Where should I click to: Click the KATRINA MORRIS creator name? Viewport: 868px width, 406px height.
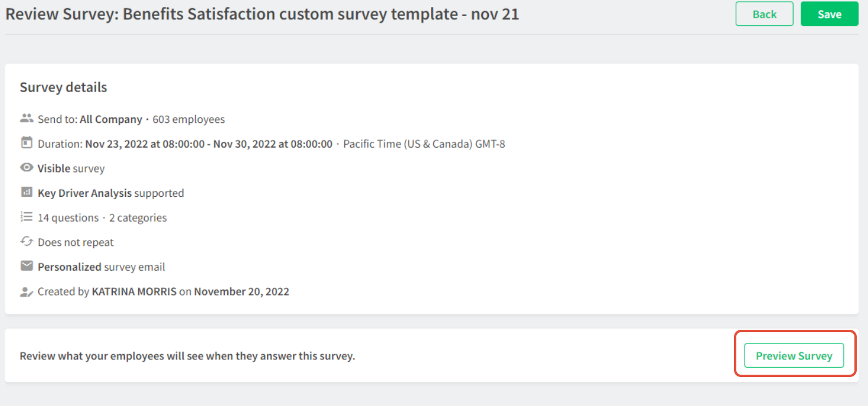134,292
